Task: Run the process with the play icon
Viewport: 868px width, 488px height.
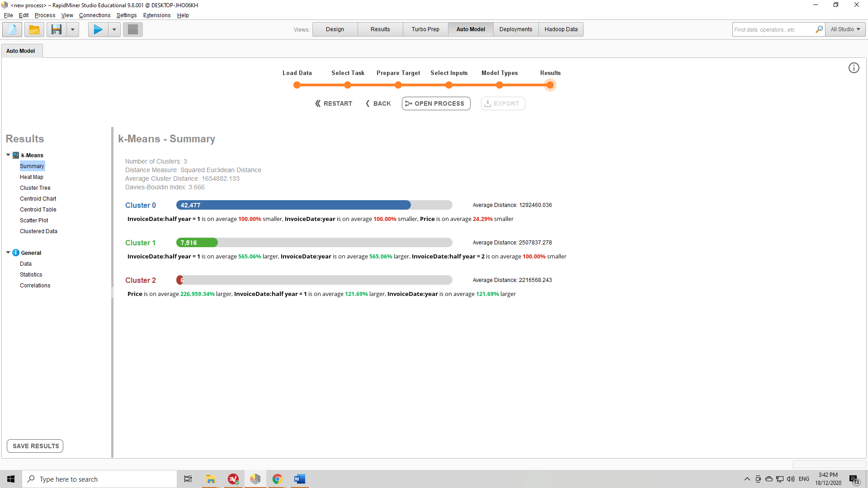Action: point(98,29)
